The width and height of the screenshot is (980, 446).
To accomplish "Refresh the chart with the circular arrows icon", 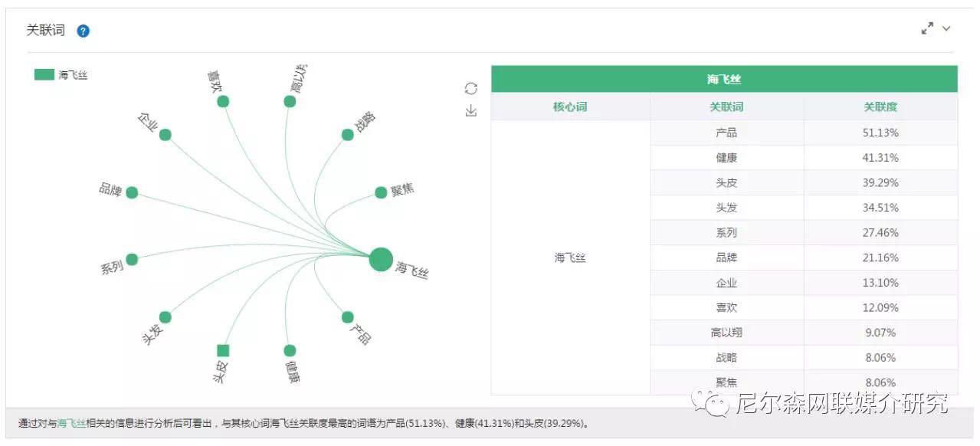I will (471, 89).
